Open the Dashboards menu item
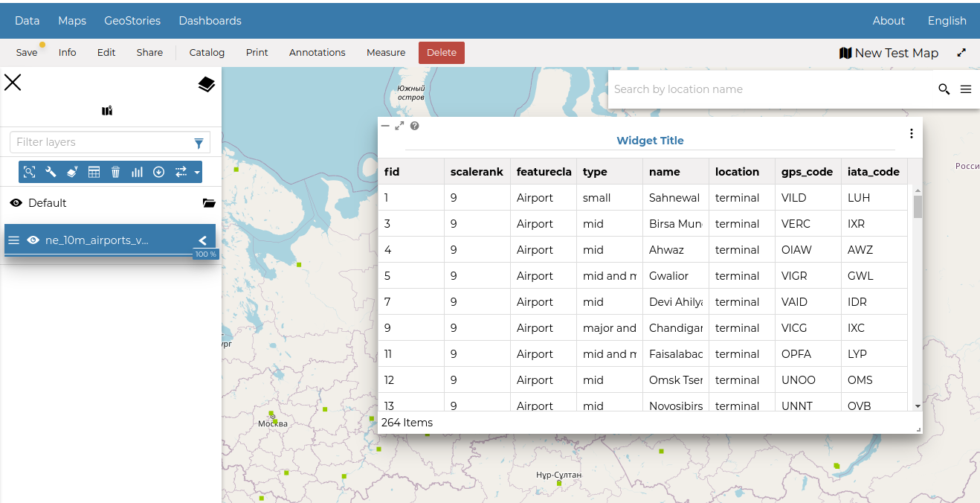Image resolution: width=980 pixels, height=503 pixels. pyautogui.click(x=210, y=21)
